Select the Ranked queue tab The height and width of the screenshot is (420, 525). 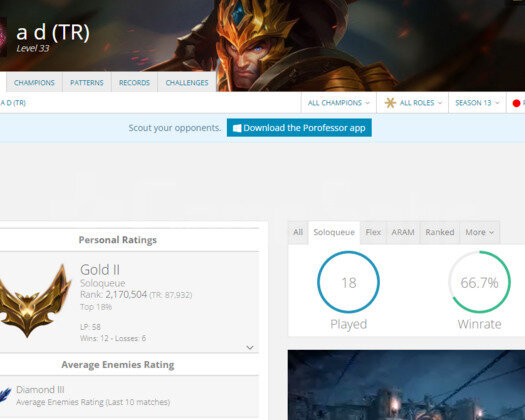[x=440, y=232]
